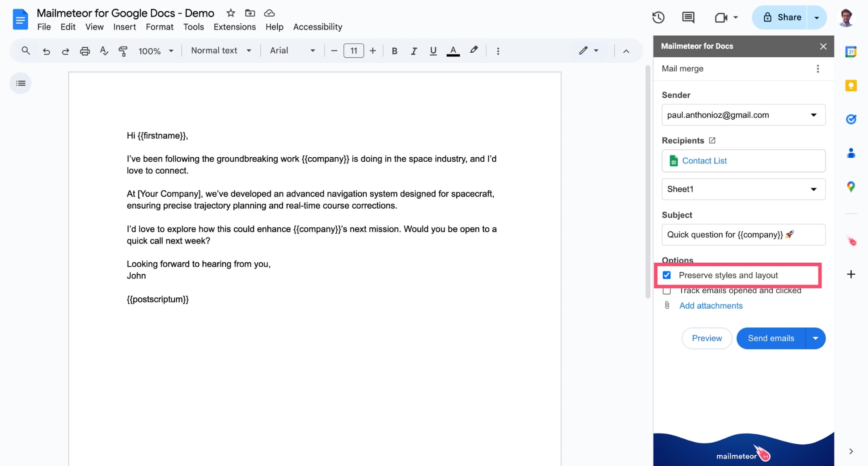Enable Track emails opened and clicked
The height and width of the screenshot is (466, 868).
coord(667,291)
